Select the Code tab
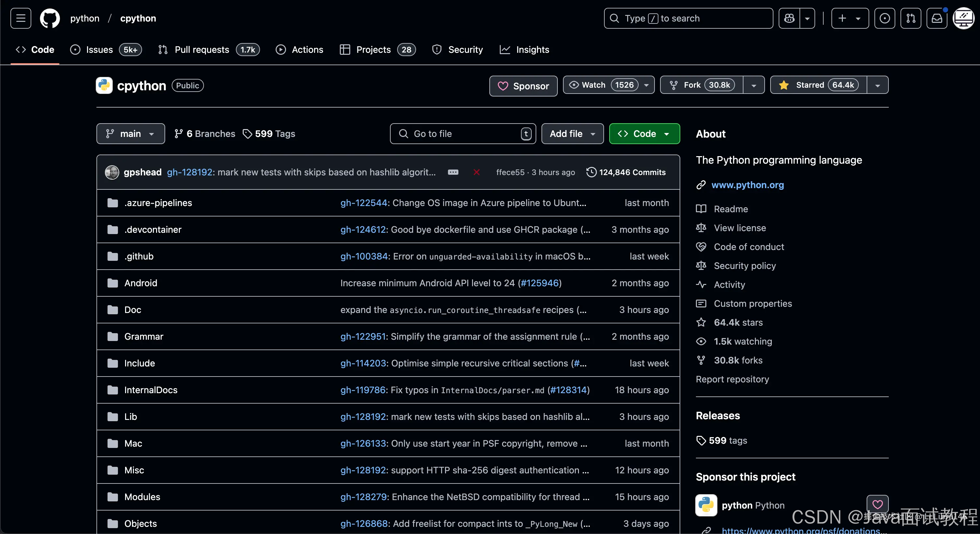 [x=35, y=50]
